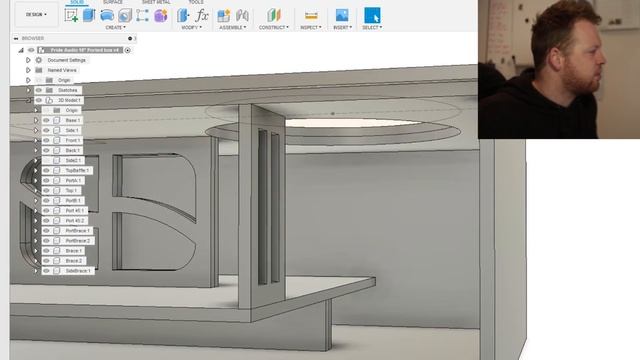This screenshot has height=360, width=640.
Task: Open Change Parameters (fx) tool
Action: click(202, 16)
